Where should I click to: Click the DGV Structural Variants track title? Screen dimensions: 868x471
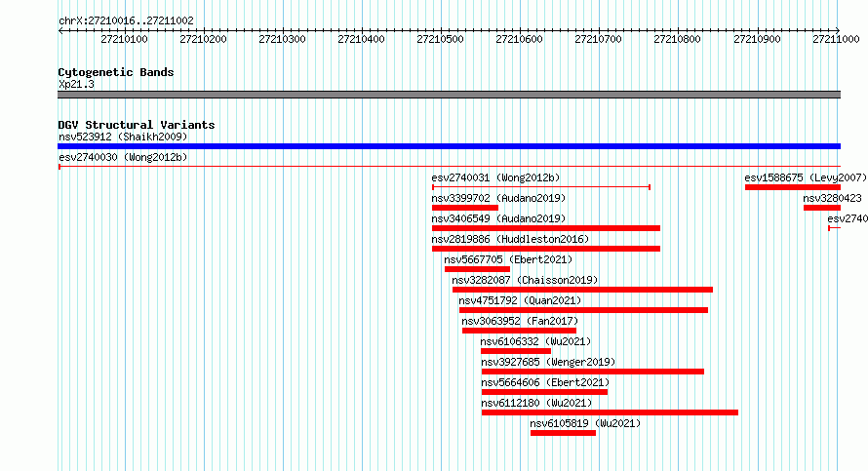pyautogui.click(x=137, y=125)
